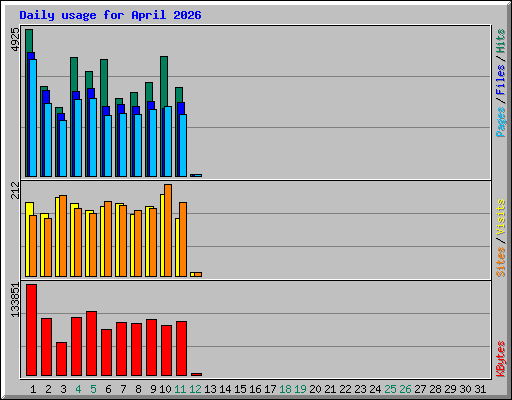Click the day 6 green hits bar
Screen dimensions: 512x400
104,83
